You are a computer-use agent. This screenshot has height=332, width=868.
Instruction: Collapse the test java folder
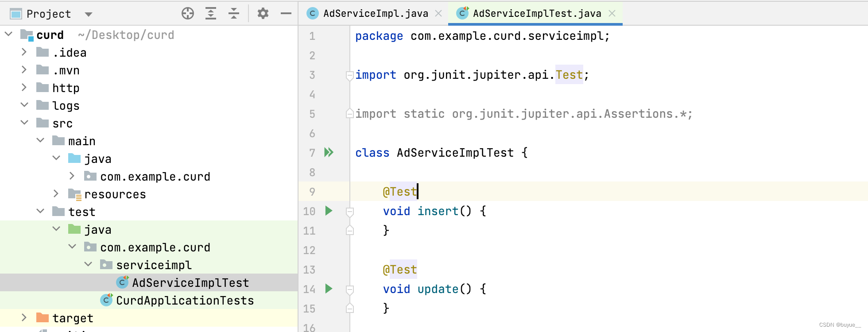[x=56, y=229]
